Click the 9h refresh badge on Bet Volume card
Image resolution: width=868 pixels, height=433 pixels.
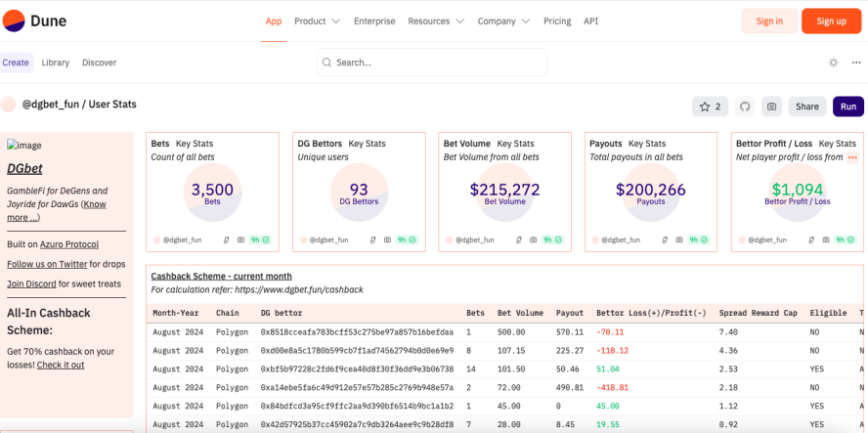[552, 239]
